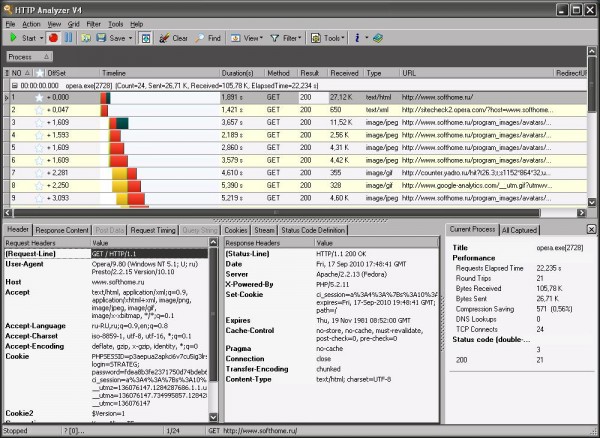Viewport: 600px width, 438px height.
Task: Open the dropdown arrow next to Save
Action: [x=130, y=38]
